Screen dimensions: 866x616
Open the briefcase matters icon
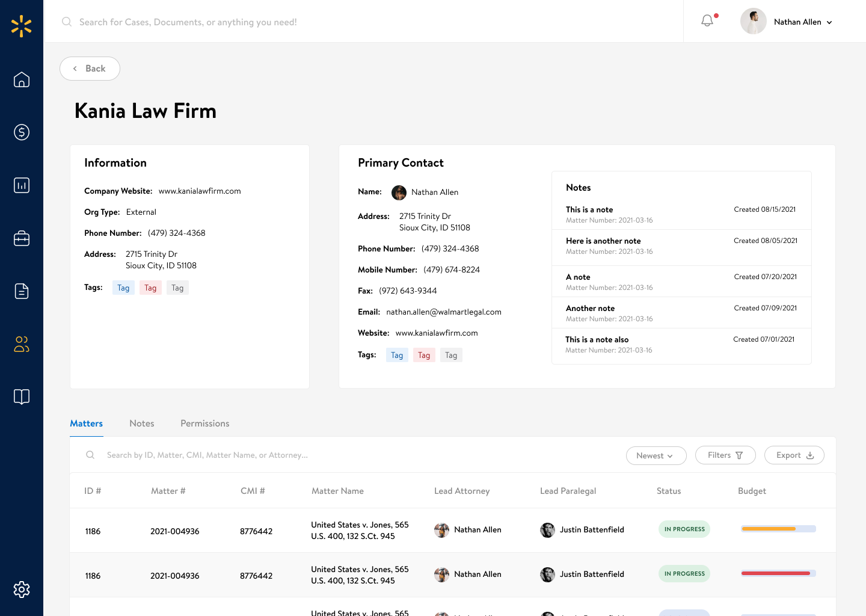(22, 238)
